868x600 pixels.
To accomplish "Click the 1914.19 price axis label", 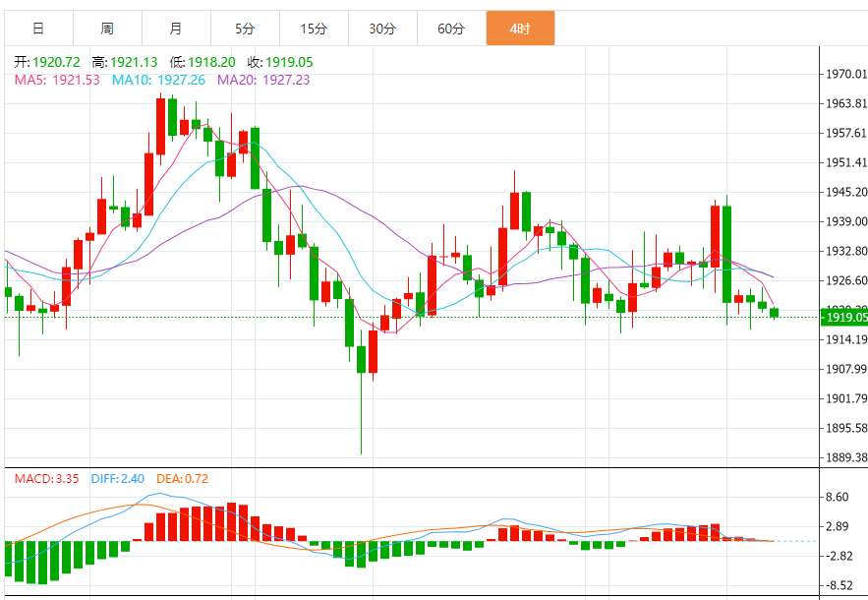I will [846, 339].
